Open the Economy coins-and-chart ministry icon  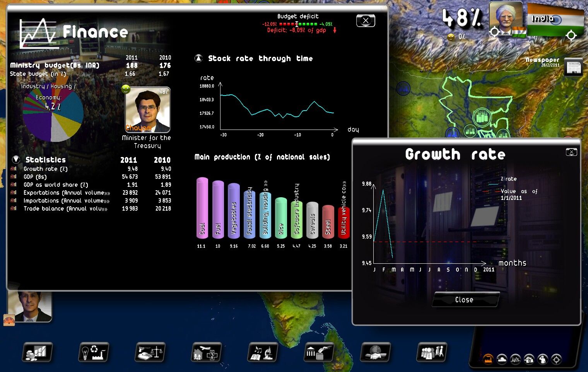tap(37, 352)
